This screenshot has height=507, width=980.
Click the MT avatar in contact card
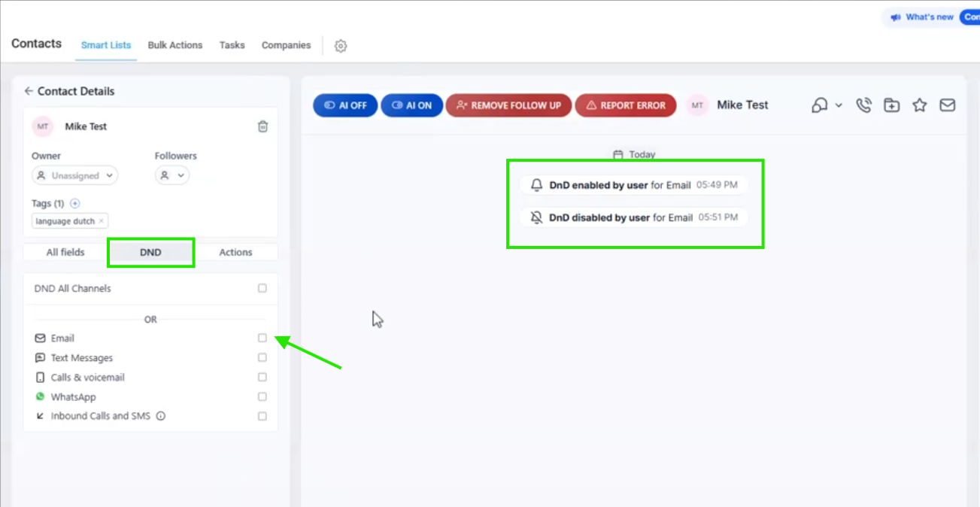(43, 126)
